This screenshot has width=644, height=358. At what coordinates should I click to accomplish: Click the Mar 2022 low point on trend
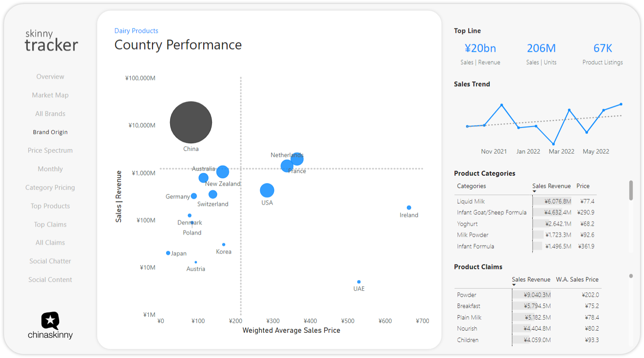(x=553, y=144)
